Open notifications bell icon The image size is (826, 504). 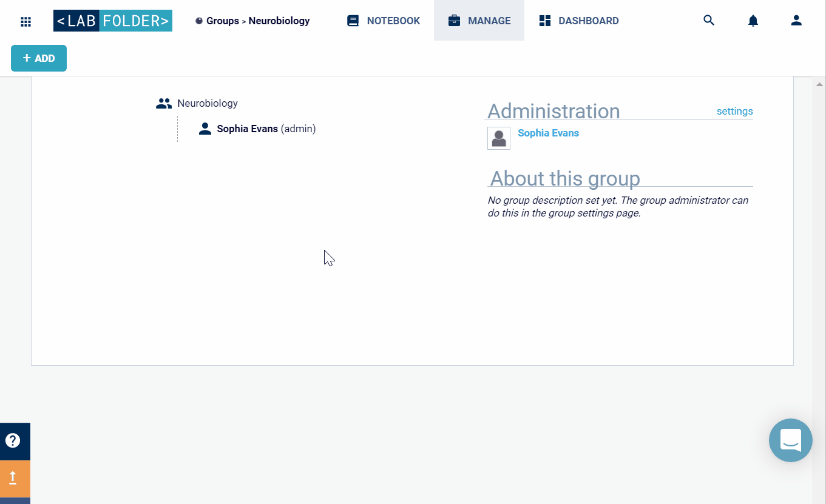753,21
